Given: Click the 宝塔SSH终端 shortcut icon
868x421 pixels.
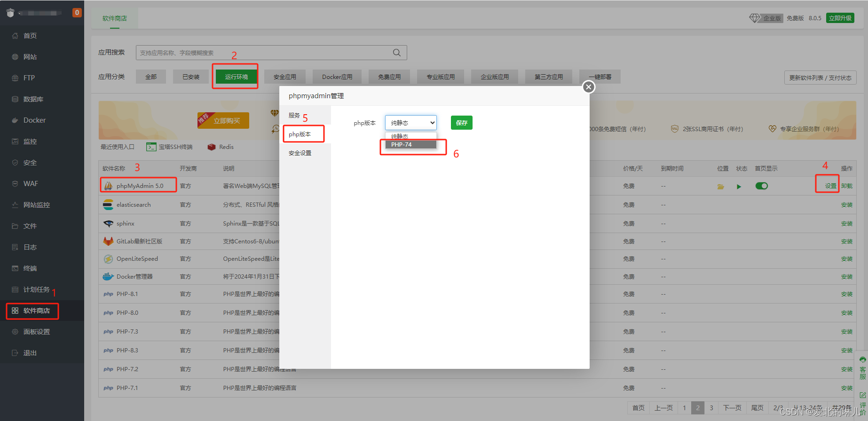Looking at the screenshot, I should (x=151, y=147).
